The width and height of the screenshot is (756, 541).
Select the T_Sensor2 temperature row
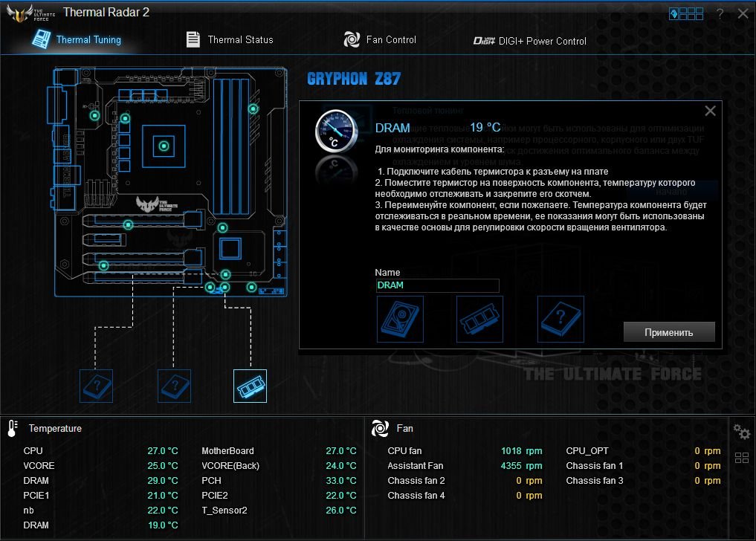[x=279, y=510]
